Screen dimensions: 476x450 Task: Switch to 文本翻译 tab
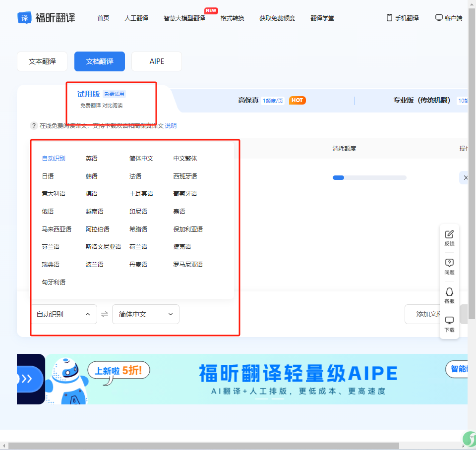[42, 61]
